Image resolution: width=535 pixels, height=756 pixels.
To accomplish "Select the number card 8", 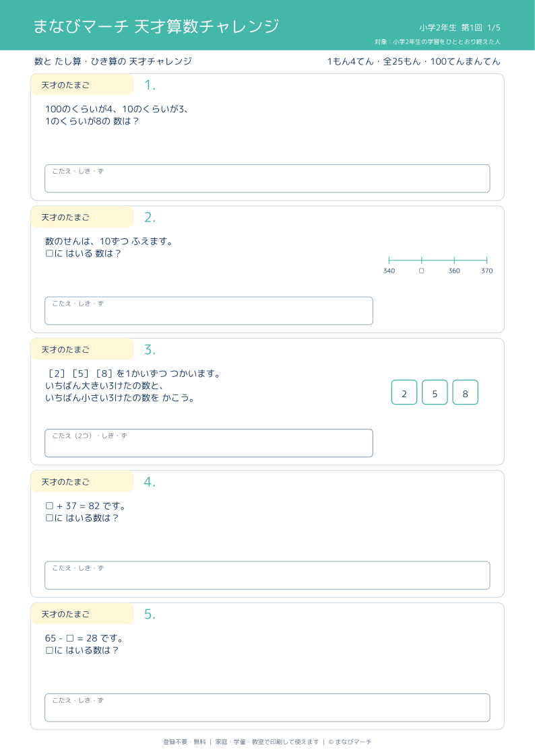I will pos(465,392).
